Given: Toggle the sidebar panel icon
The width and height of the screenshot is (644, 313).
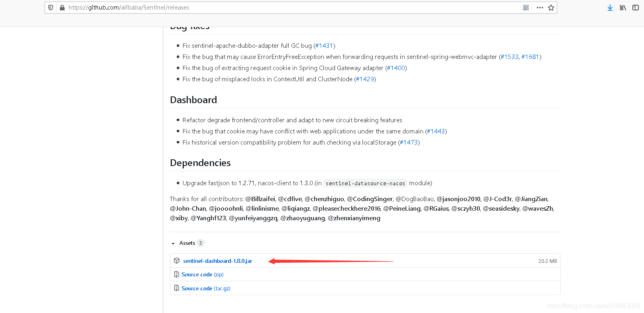Looking at the screenshot, I should [x=636, y=8].
